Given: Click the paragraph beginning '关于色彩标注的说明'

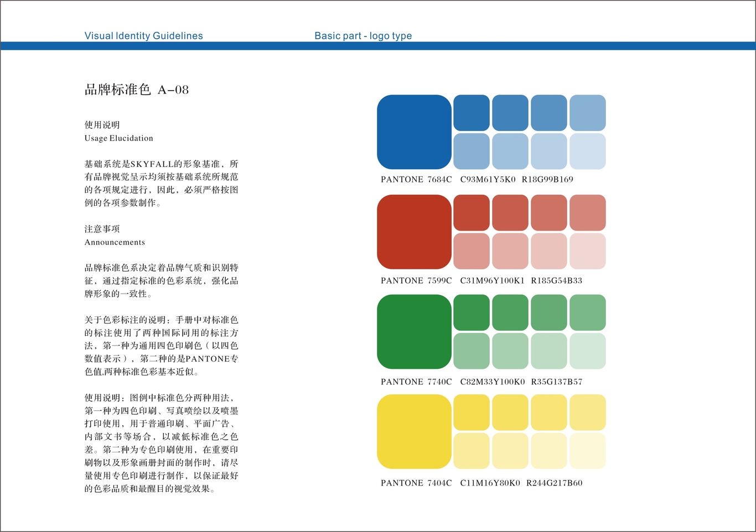Looking at the screenshot, I should (x=162, y=346).
